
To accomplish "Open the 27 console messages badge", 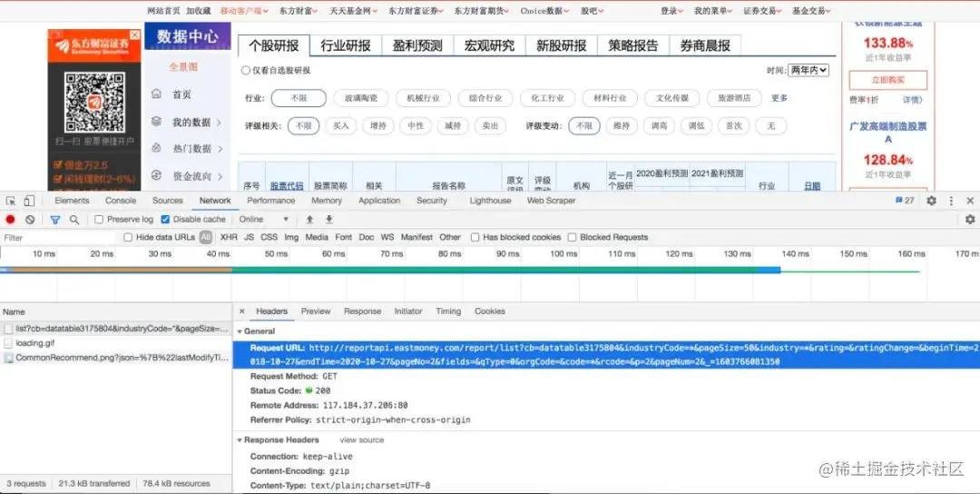I will coord(905,201).
